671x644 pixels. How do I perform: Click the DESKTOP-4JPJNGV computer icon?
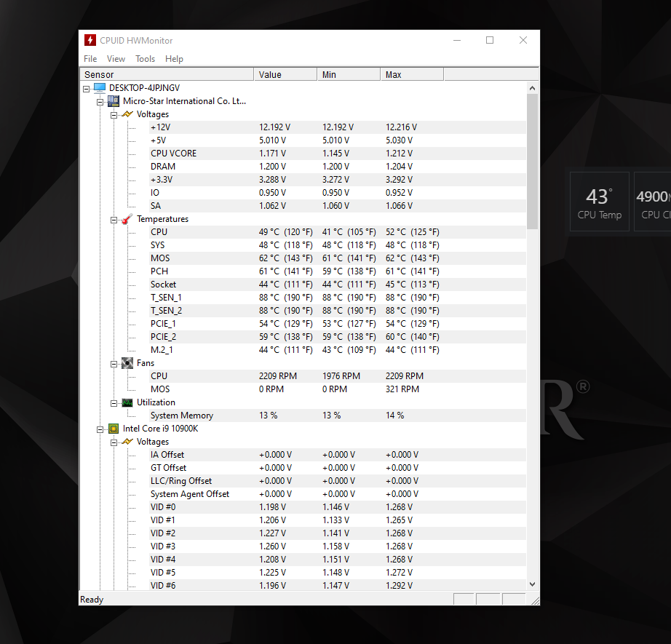point(100,88)
